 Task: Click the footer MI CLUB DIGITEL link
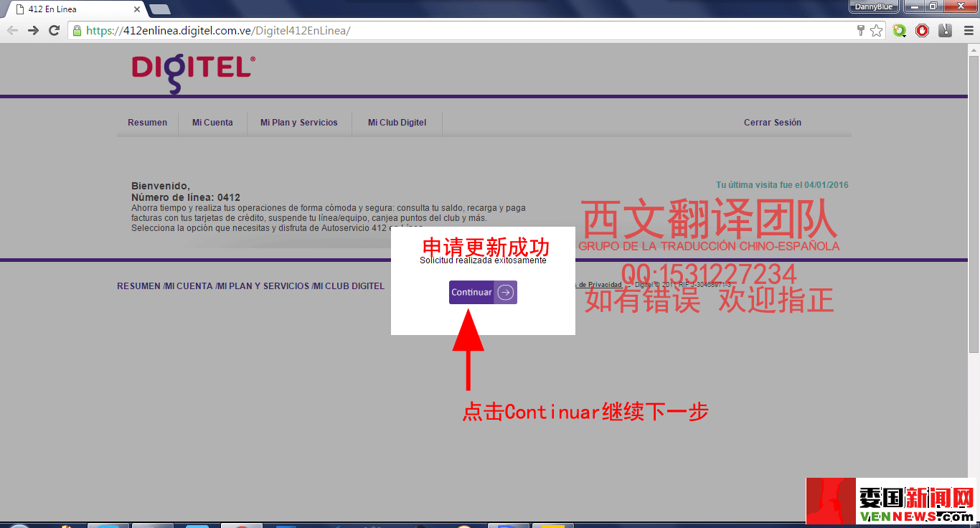coord(349,286)
